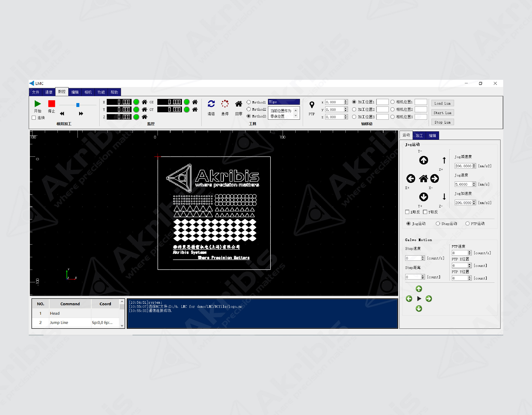Click the Jog home icon between arrows

click(x=423, y=179)
